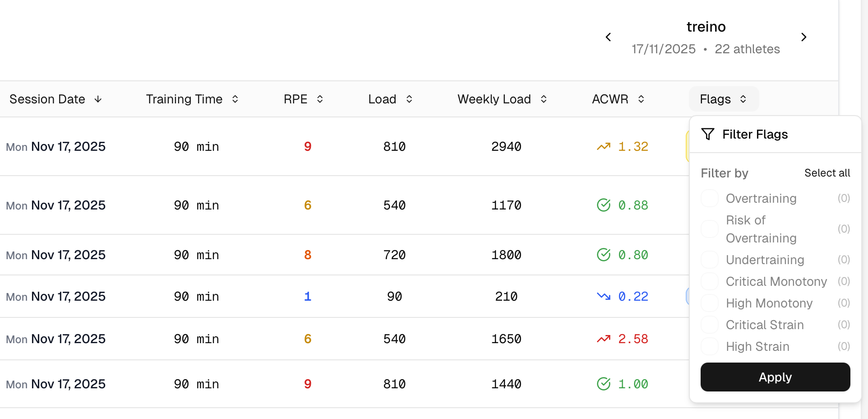Click the RPE value 8
Image resolution: width=868 pixels, height=419 pixels.
(308, 255)
